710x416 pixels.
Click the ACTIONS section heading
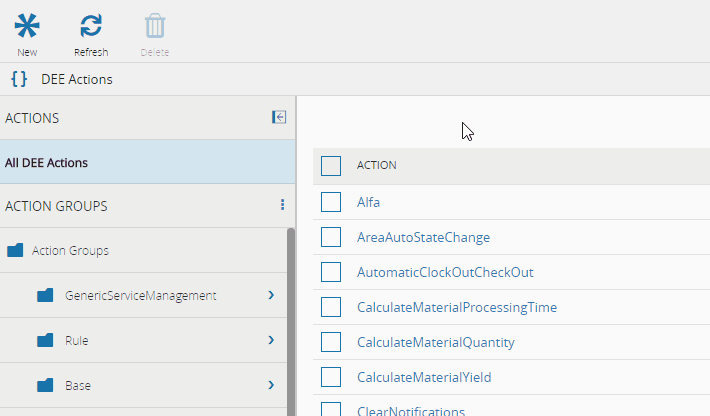[32, 118]
